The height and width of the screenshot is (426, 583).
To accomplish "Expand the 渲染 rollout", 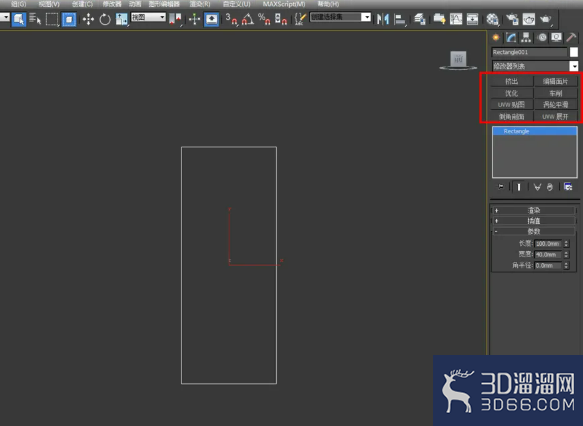I will point(534,210).
